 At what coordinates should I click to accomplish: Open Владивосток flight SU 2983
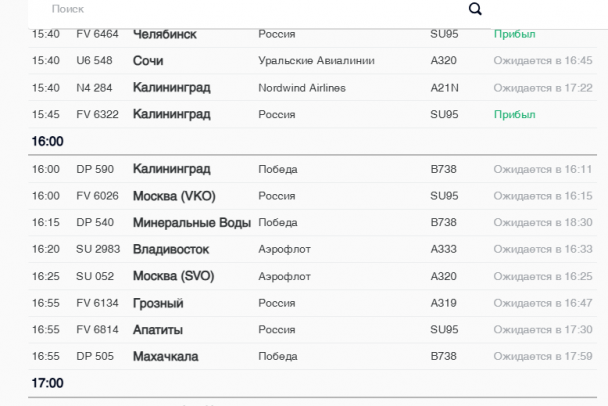click(313, 249)
